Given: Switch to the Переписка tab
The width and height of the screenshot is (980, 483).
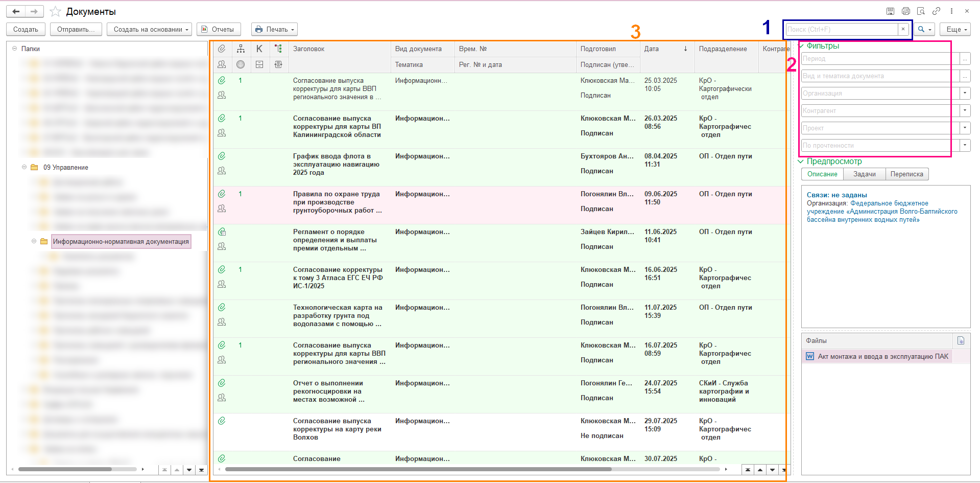Looking at the screenshot, I should pos(906,174).
